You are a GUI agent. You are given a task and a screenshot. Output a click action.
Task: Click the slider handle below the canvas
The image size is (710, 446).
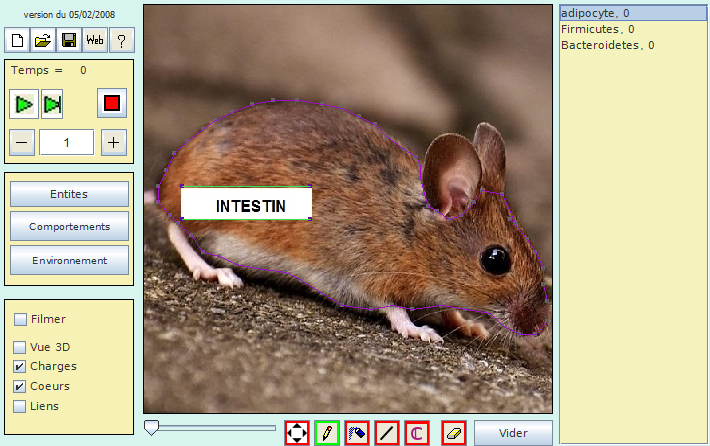pos(151,428)
